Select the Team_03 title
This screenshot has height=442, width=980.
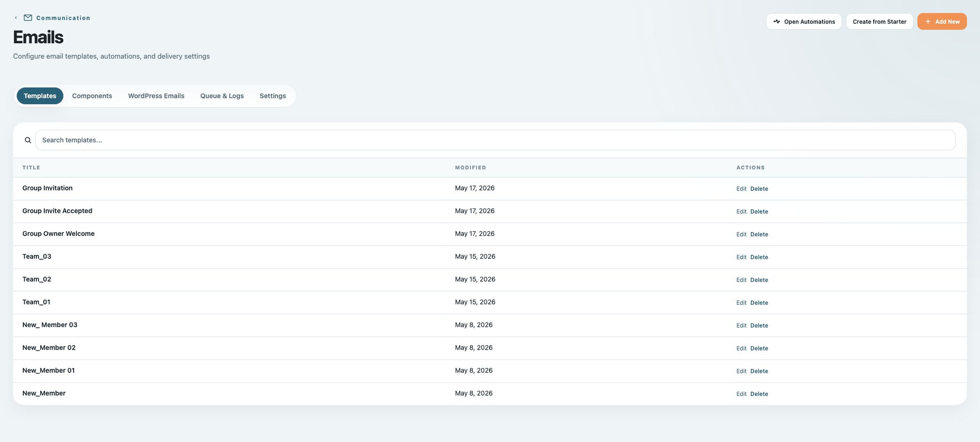[37, 257]
